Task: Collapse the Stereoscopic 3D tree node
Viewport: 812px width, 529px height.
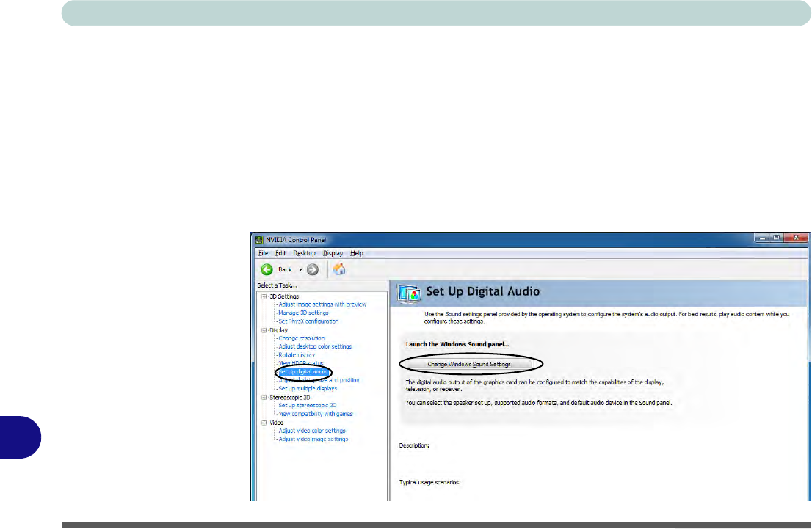Action: tap(264, 398)
